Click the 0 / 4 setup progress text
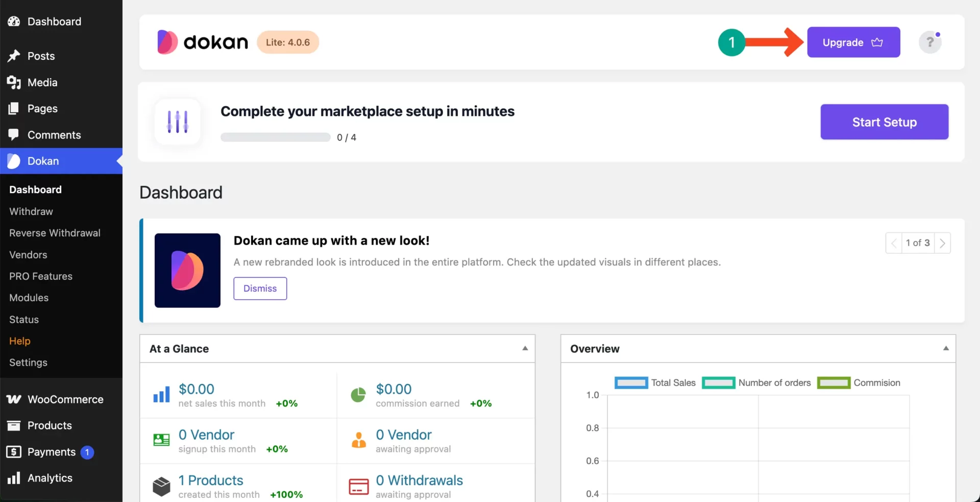This screenshot has width=980, height=502. coord(347,137)
